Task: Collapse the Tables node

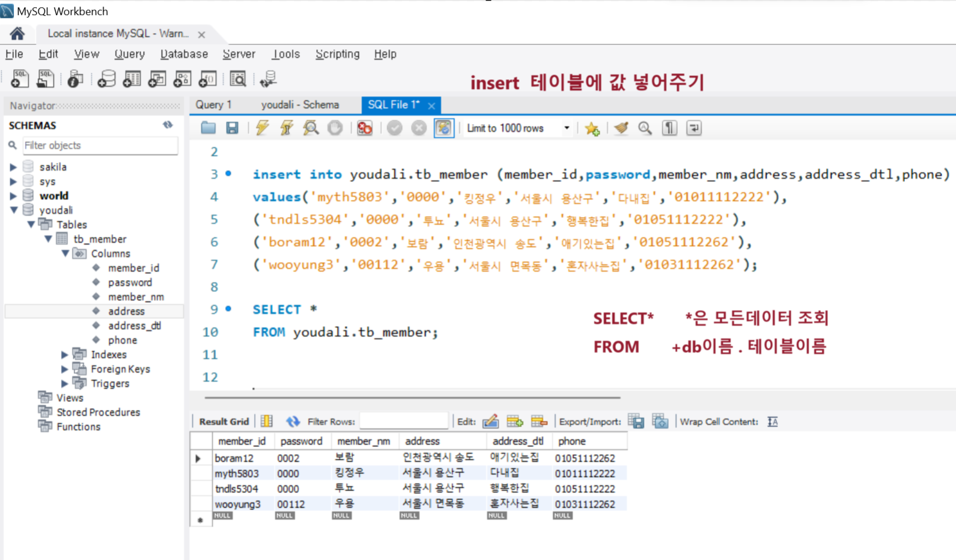Action: coord(31,225)
